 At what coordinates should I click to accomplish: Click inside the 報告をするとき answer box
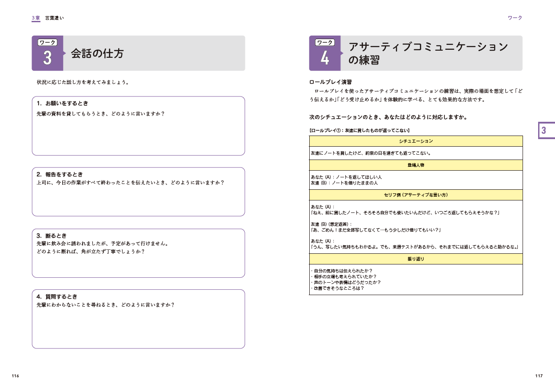pos(138,200)
